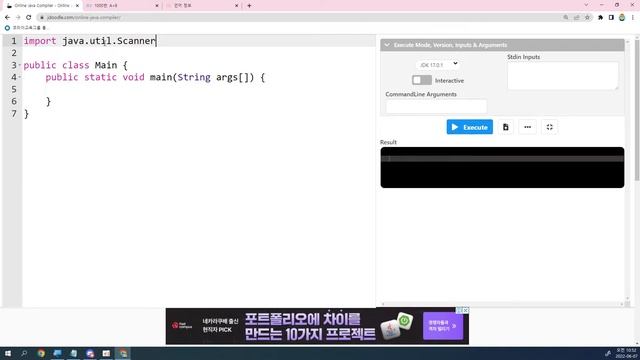Focus the Stdin Inputs text area
Viewport: 640px width, 360px height.
(562, 76)
